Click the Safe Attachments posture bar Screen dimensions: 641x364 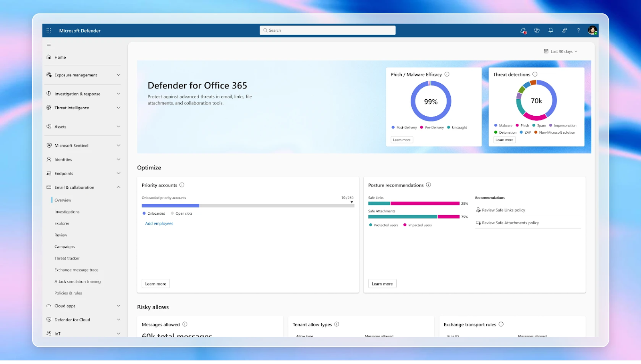(414, 217)
